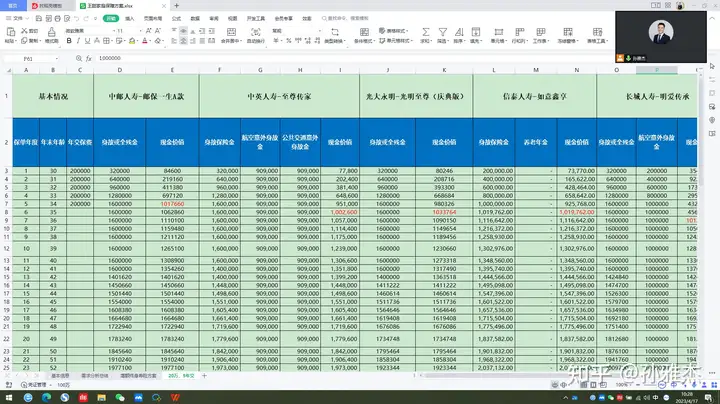Open the 开发工具 Developer Tools tab
The image size is (720, 404).
[x=256, y=18]
